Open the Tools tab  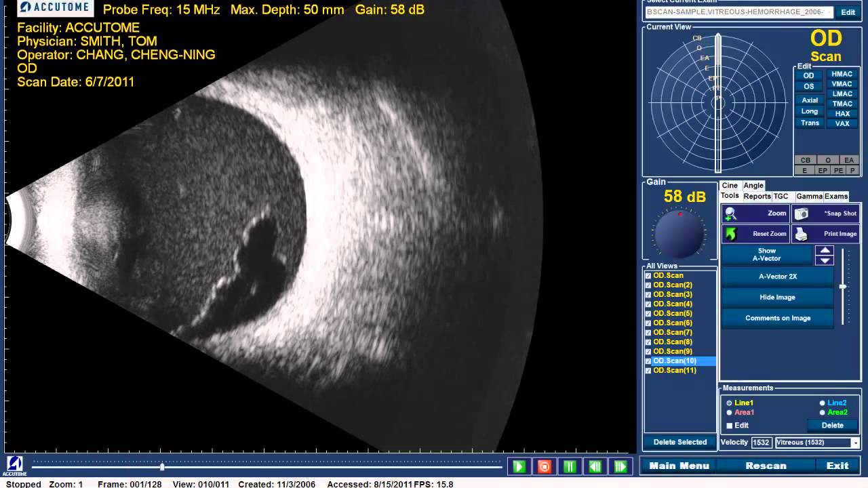coord(730,196)
